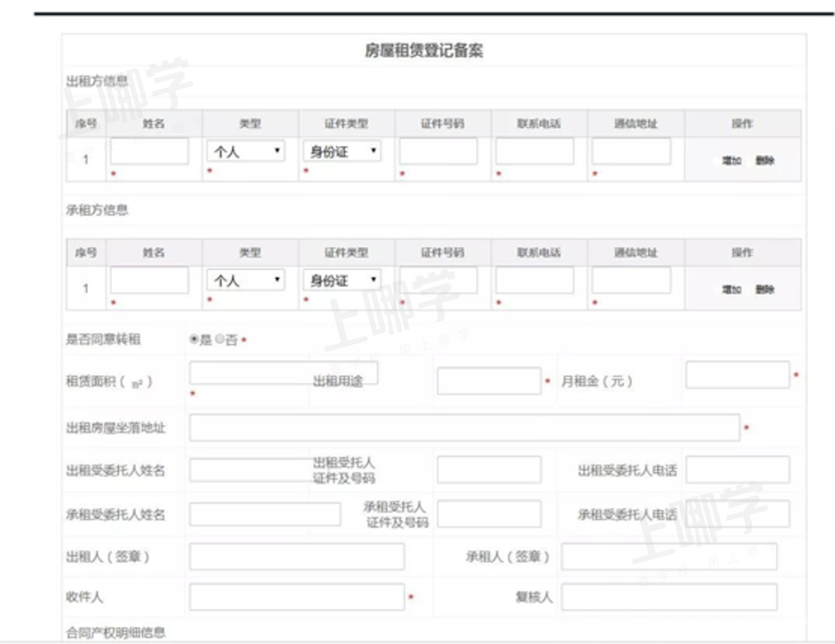Click the 承租人（签章） input field
This screenshot has height=644, width=835.
click(x=668, y=556)
